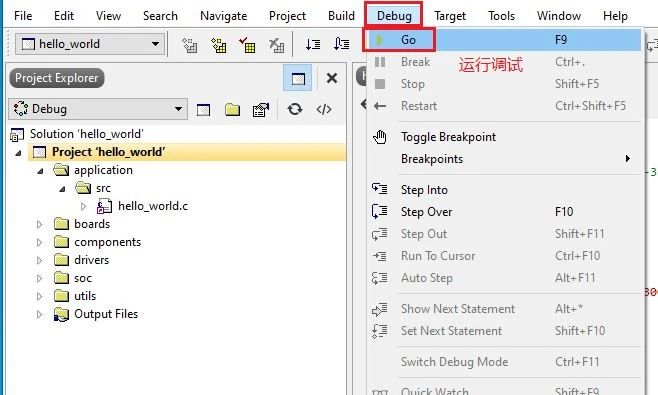Click the compile icon with red checkmark
Screen dimensions: 658x395
(x=247, y=44)
